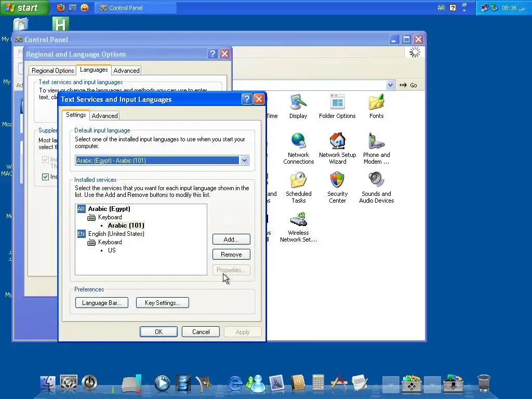The height and width of the screenshot is (399, 532).
Task: Open the Applications A pencil dock icon
Action: (x=339, y=383)
